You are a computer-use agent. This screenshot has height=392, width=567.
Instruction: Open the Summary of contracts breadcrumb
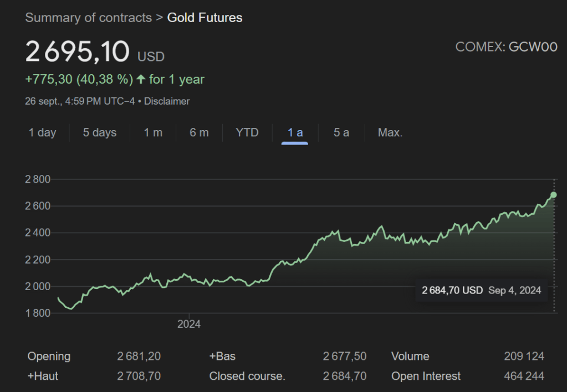point(89,18)
